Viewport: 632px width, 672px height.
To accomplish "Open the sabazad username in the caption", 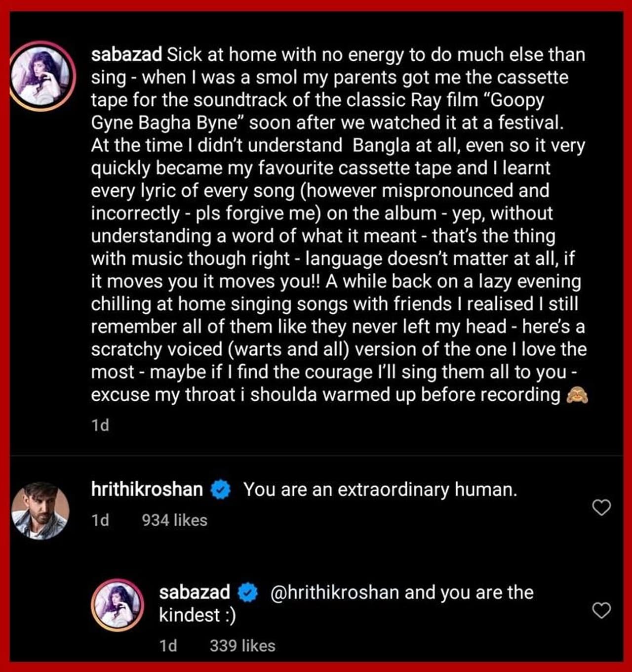I will [x=126, y=54].
